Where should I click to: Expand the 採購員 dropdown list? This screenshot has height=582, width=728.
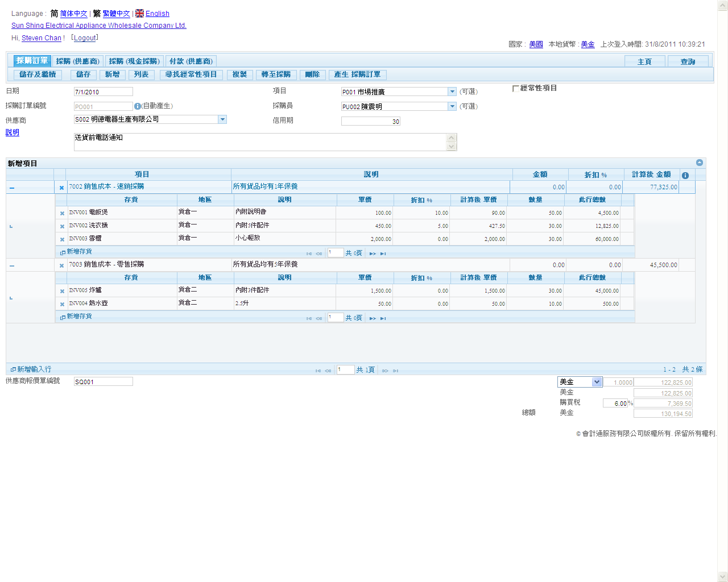click(x=452, y=106)
